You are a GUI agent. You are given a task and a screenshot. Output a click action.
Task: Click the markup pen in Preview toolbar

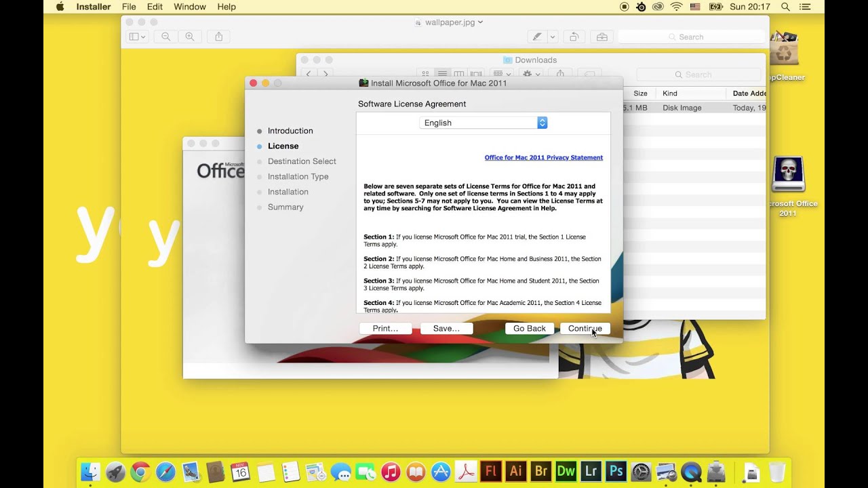537,37
